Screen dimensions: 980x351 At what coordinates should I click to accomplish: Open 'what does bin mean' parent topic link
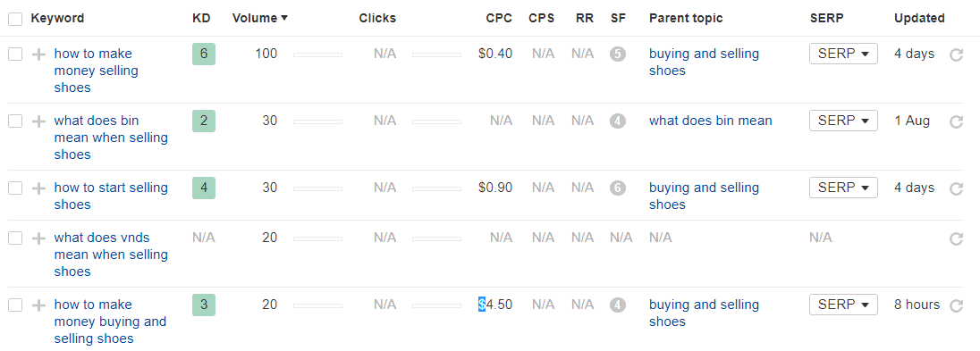pos(711,121)
